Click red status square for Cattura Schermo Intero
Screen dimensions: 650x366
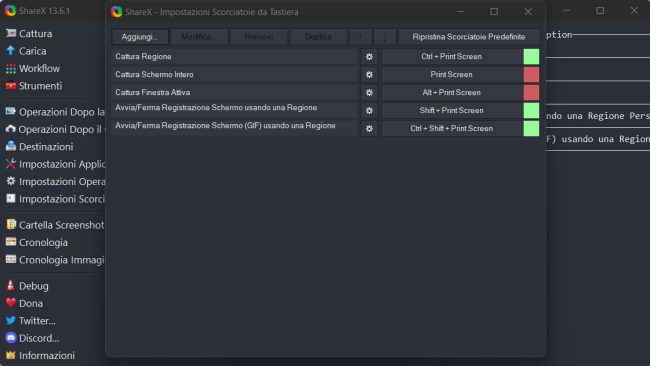point(531,75)
